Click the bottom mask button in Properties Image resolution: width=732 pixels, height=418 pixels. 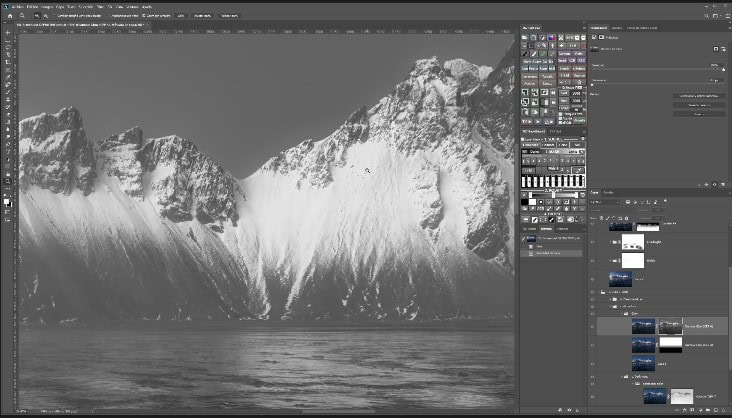tap(700, 113)
